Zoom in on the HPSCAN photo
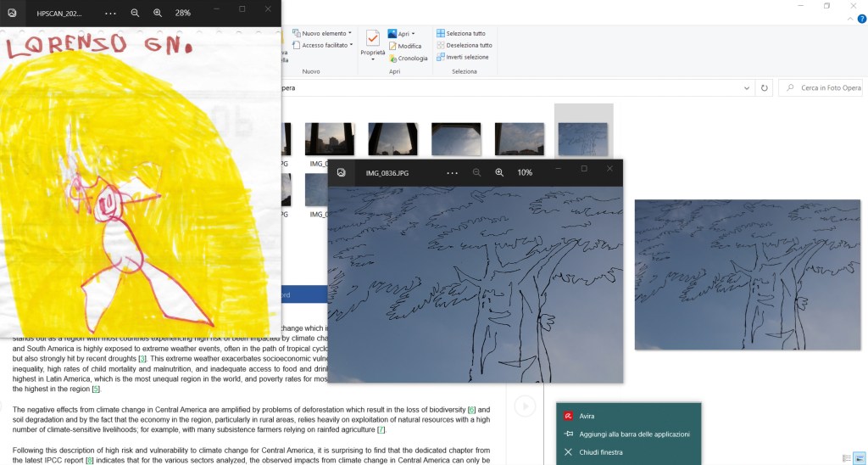The height and width of the screenshot is (465, 868). click(158, 13)
